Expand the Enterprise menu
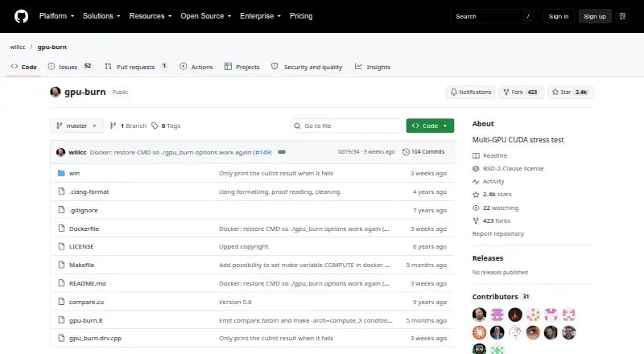The height and width of the screenshot is (354, 644). pyautogui.click(x=260, y=16)
